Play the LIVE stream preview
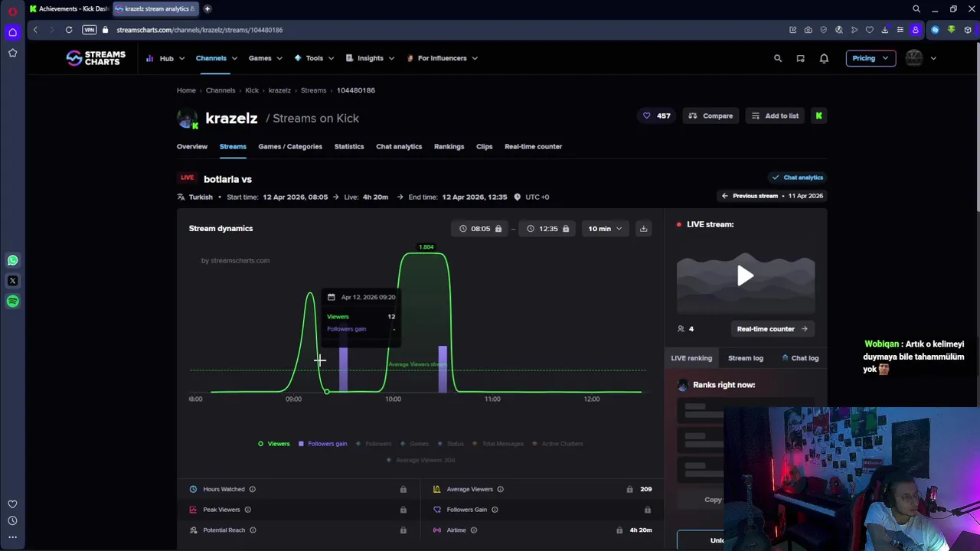The height and width of the screenshot is (551, 980). pyautogui.click(x=746, y=275)
